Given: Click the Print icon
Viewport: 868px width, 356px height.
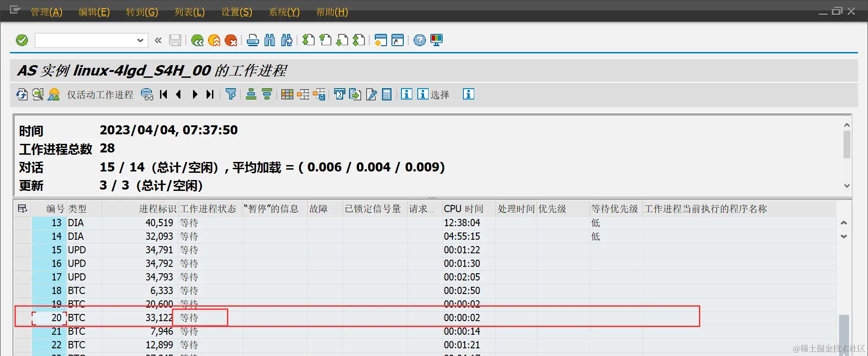Looking at the screenshot, I should point(253,40).
